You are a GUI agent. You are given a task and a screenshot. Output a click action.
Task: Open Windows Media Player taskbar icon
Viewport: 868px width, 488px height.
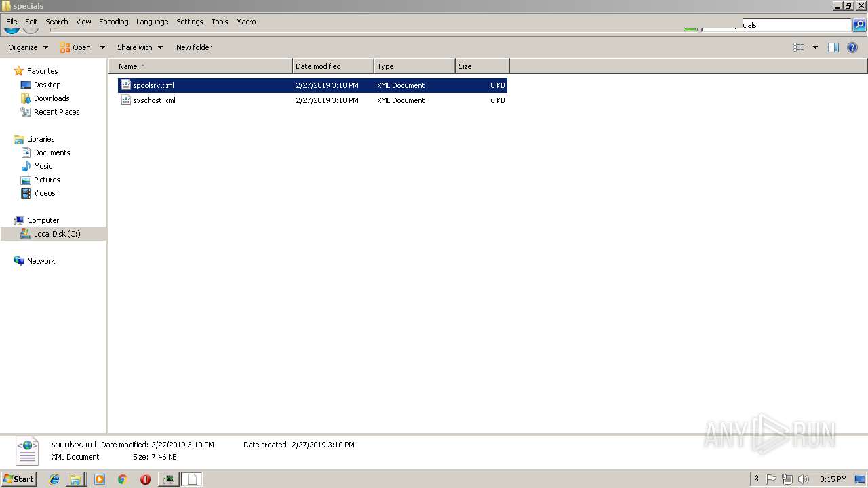tap(100, 479)
